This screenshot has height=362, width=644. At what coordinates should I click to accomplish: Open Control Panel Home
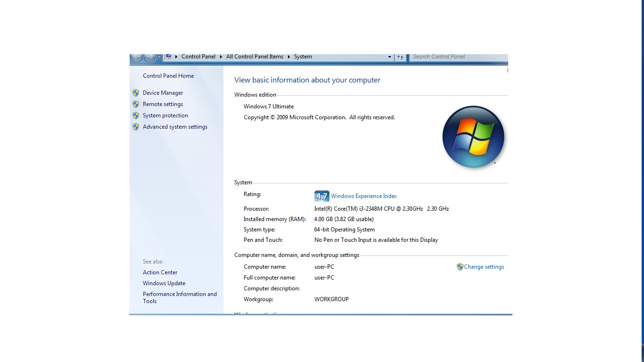(x=168, y=76)
